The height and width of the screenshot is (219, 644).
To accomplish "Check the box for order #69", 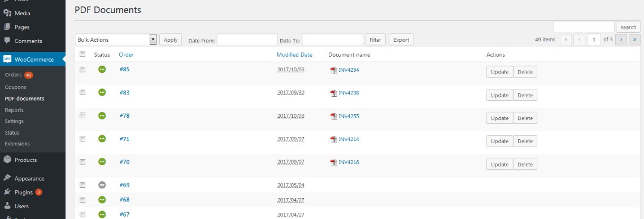I will pyautogui.click(x=82, y=185).
